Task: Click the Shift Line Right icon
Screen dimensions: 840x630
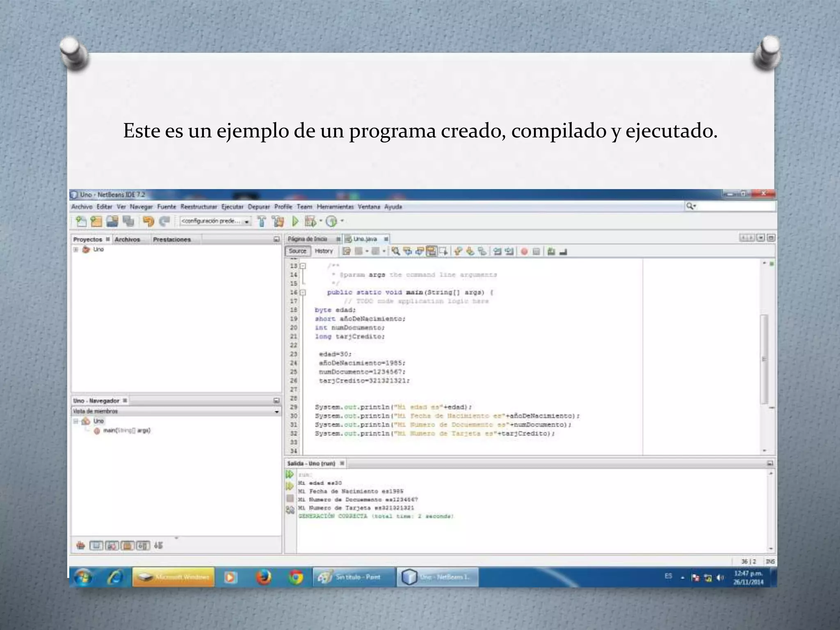Action: 509,251
